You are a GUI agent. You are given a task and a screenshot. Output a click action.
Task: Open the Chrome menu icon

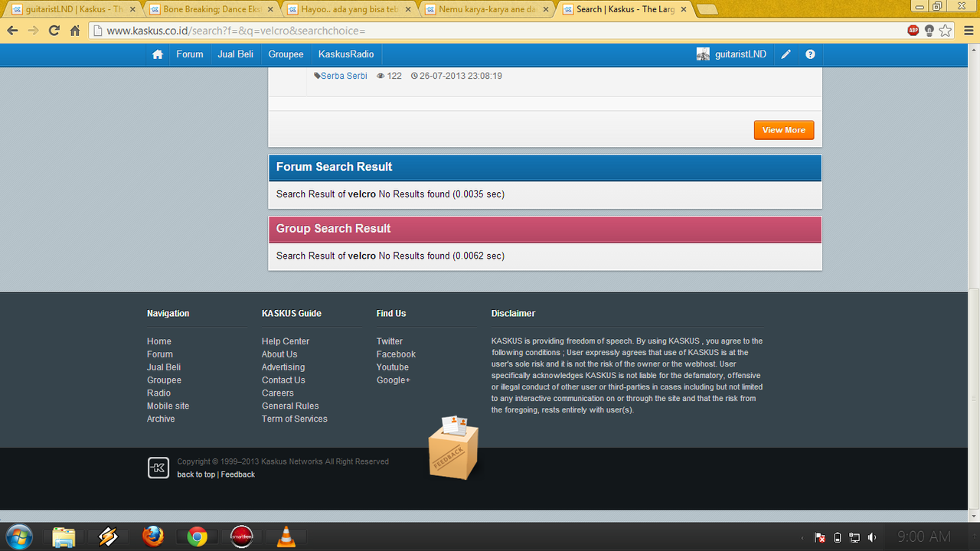[967, 31]
